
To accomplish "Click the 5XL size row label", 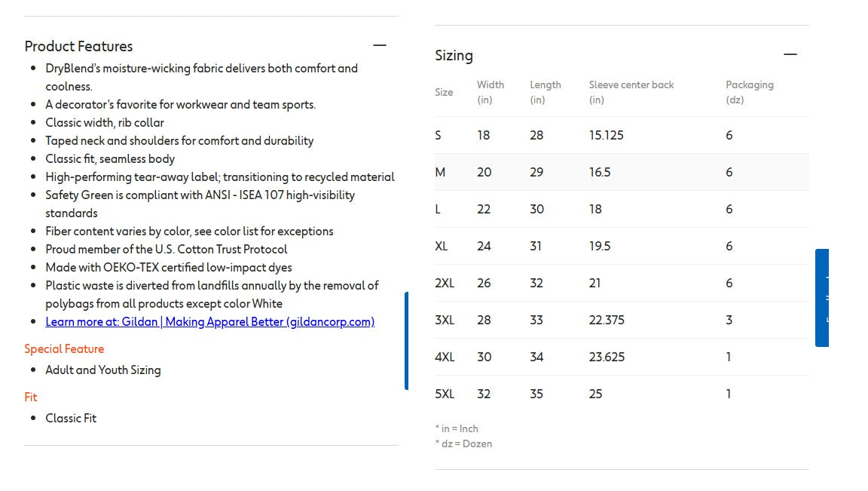I will click(445, 394).
